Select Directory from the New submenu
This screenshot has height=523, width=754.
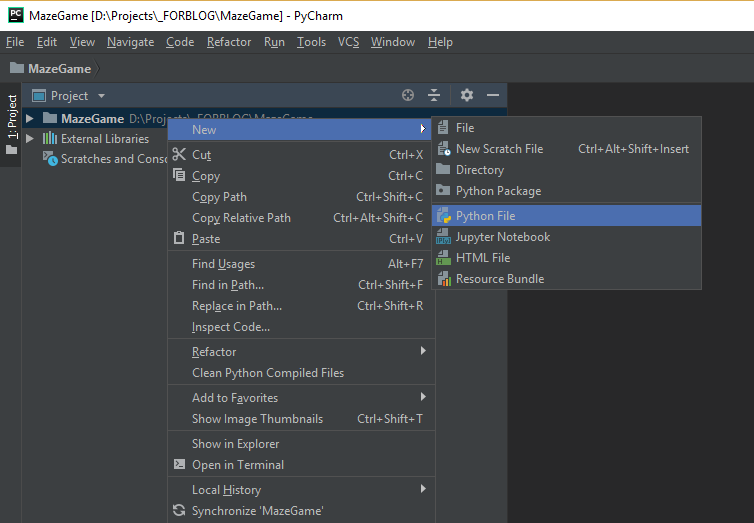click(479, 170)
